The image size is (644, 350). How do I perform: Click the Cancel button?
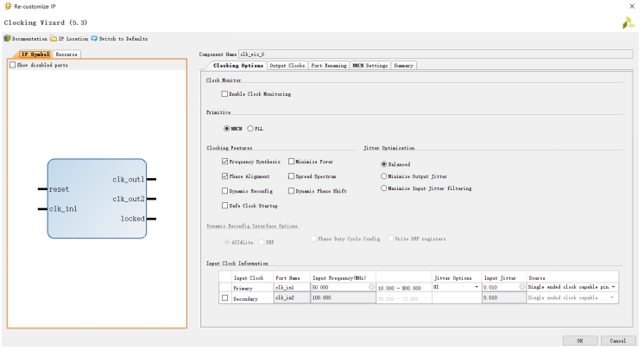click(x=618, y=340)
